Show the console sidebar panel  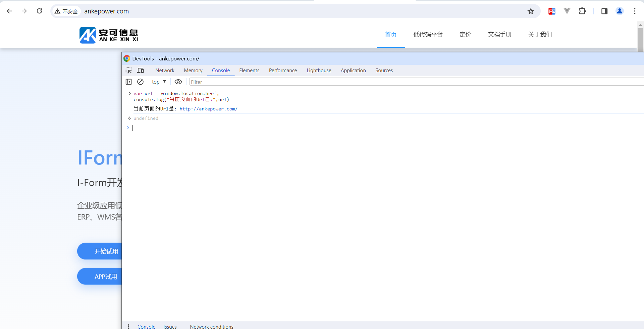(129, 82)
